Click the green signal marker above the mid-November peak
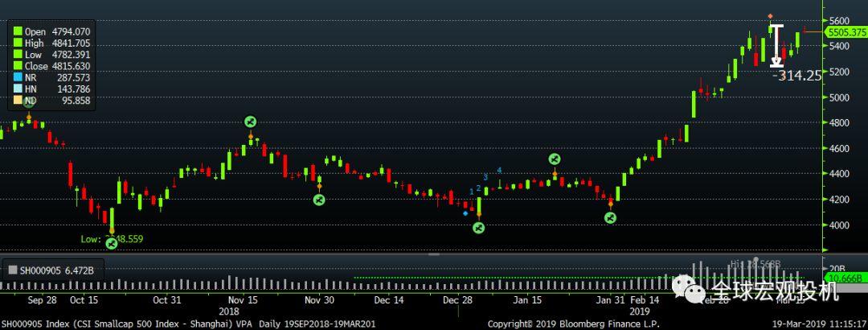 tap(250, 121)
